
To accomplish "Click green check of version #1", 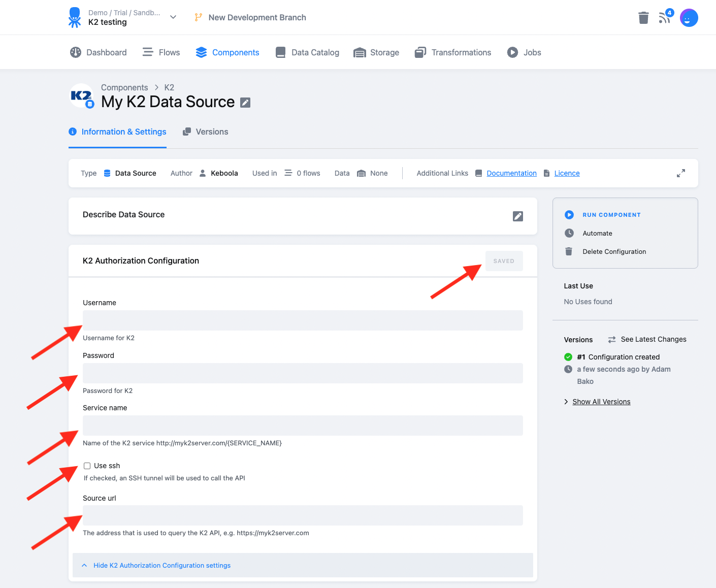I will pos(568,357).
